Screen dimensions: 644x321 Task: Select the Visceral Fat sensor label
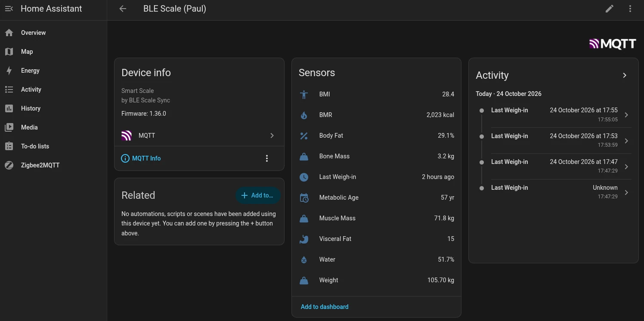coord(335,239)
